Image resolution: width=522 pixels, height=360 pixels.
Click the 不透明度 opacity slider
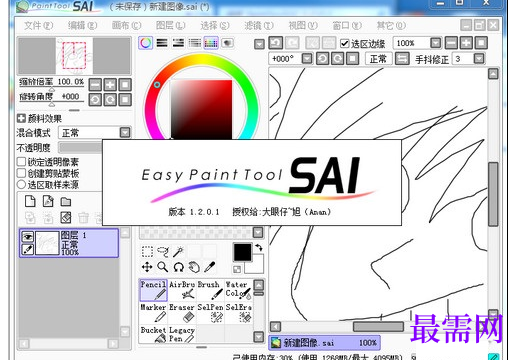tap(80, 147)
